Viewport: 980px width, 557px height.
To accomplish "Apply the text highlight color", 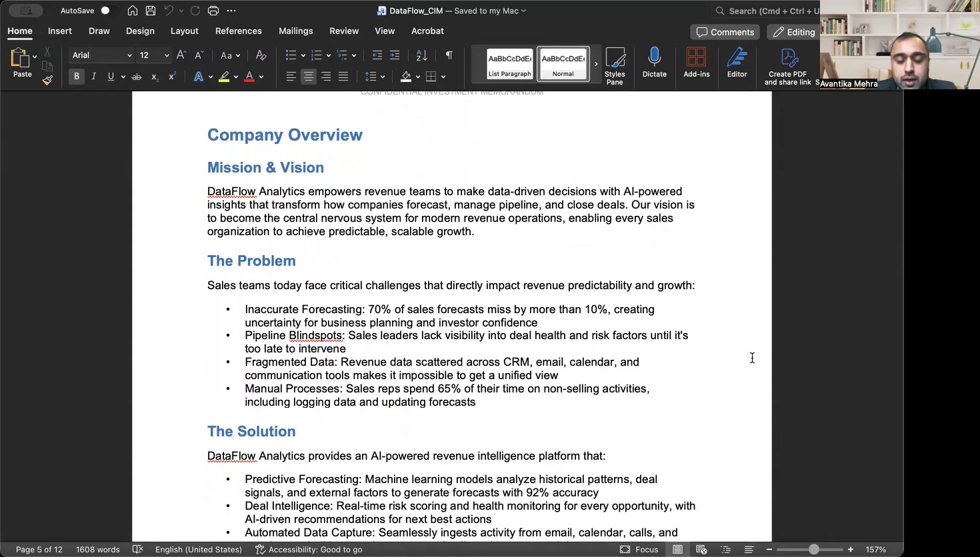I will 224,77.
